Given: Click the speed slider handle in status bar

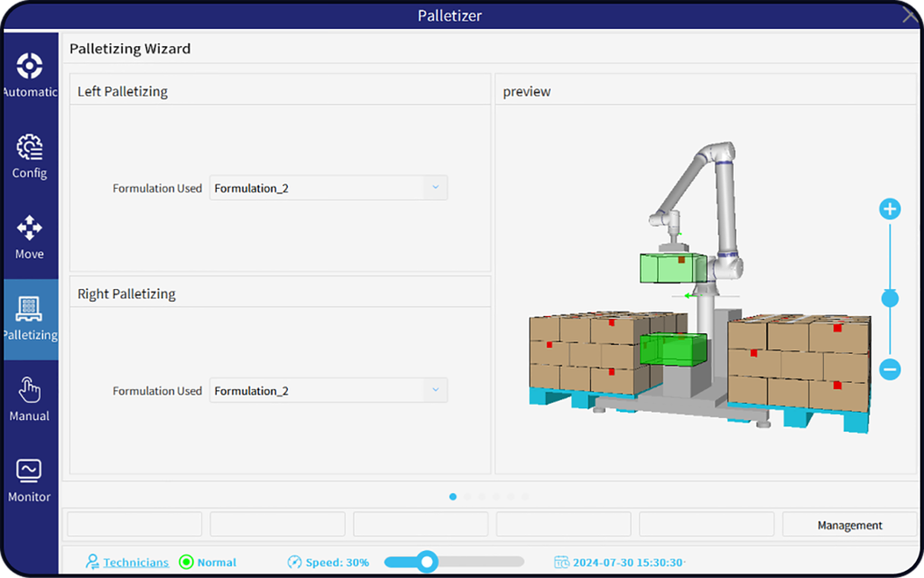Looking at the screenshot, I should tap(428, 562).
